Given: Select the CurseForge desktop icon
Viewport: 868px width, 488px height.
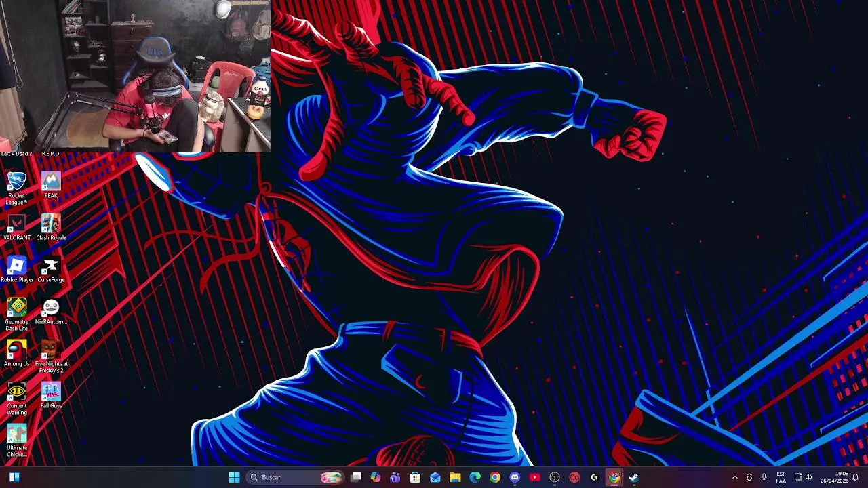Looking at the screenshot, I should coord(51,270).
